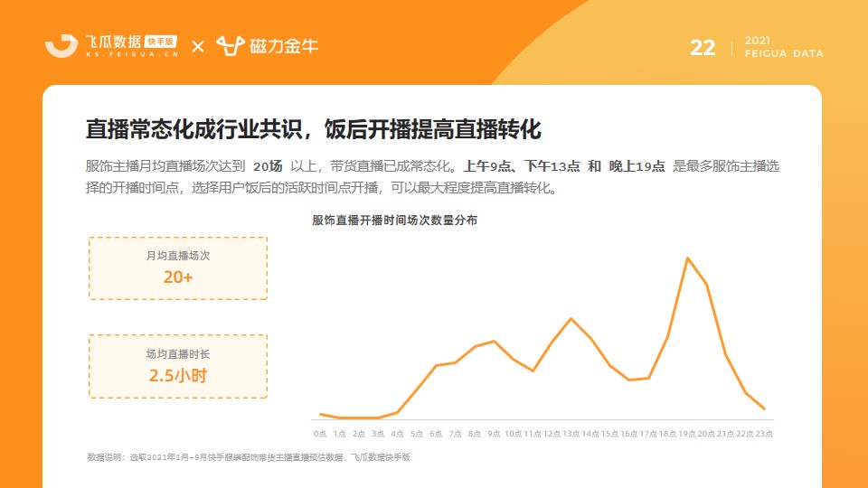
Task: Click the headline 直播常态化成行业共识
Action: [x=193, y=129]
